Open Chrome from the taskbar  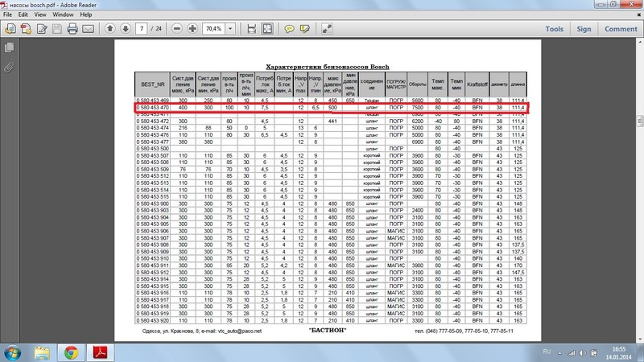click(x=71, y=352)
